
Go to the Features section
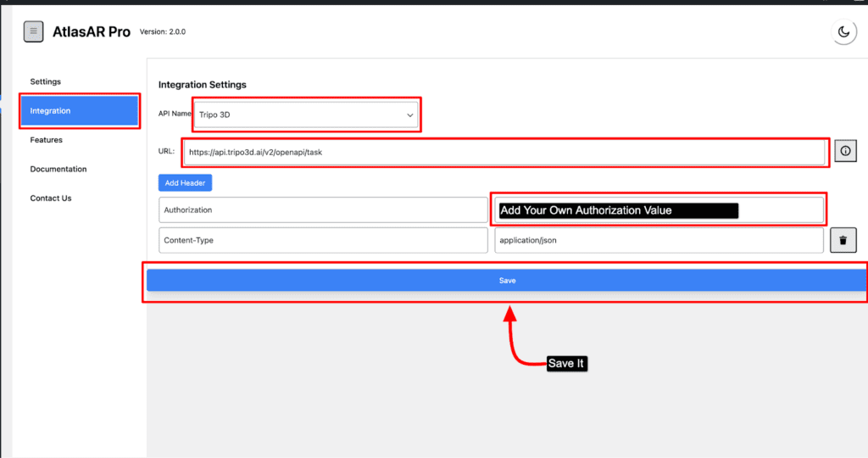47,140
